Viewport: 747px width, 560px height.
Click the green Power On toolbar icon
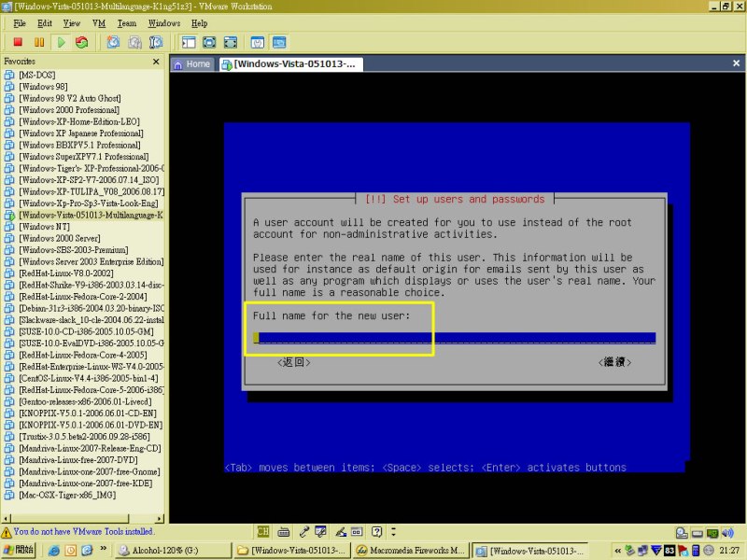click(x=61, y=42)
